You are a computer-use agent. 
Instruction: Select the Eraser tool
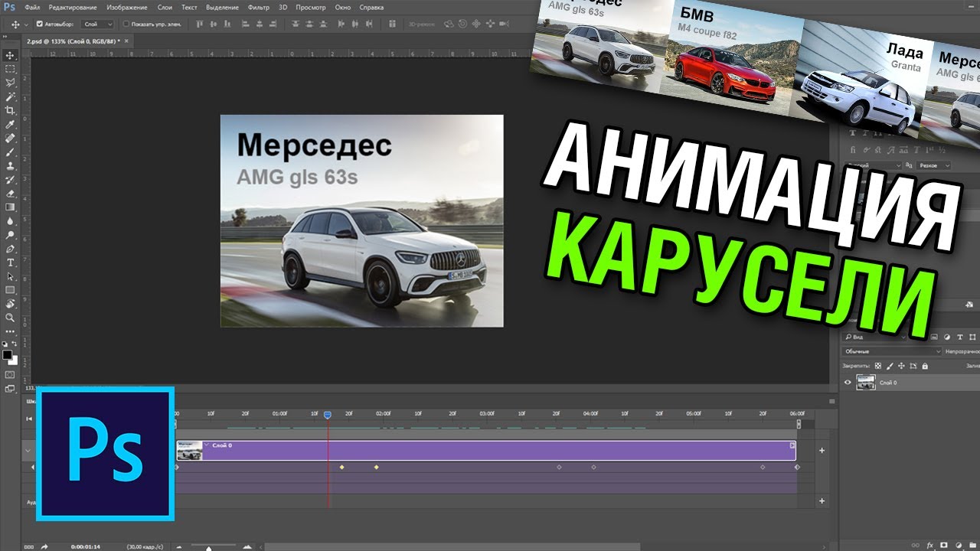point(10,193)
